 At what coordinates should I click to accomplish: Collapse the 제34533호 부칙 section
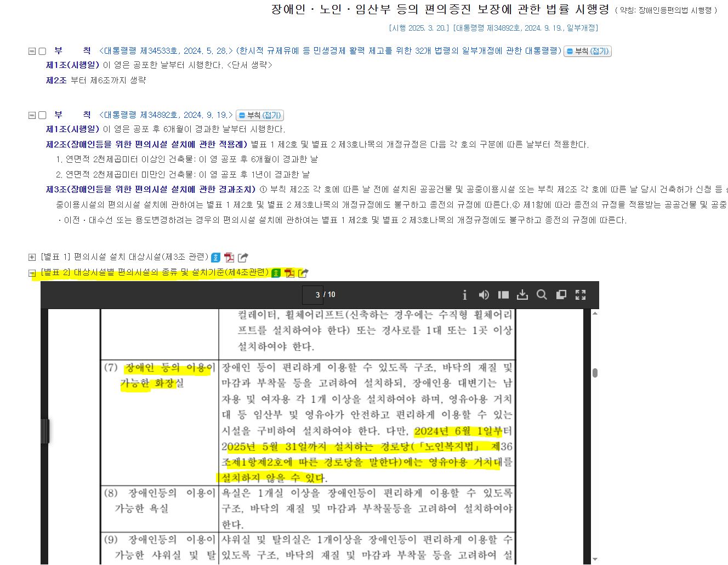pyautogui.click(x=32, y=51)
